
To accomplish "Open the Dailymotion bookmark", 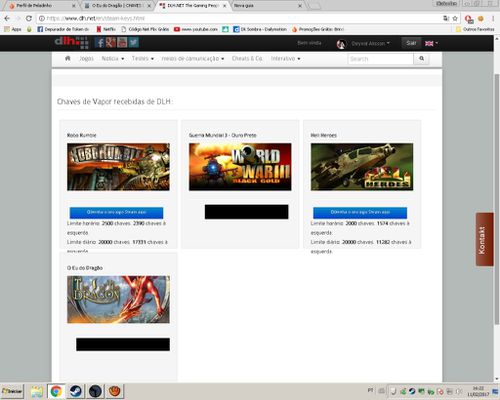I will point(260,29).
